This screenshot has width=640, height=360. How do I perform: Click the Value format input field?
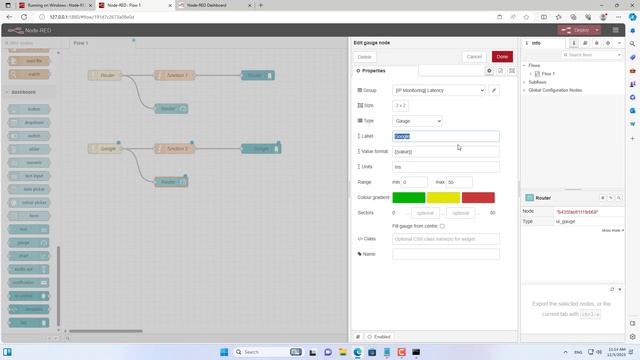click(x=446, y=151)
